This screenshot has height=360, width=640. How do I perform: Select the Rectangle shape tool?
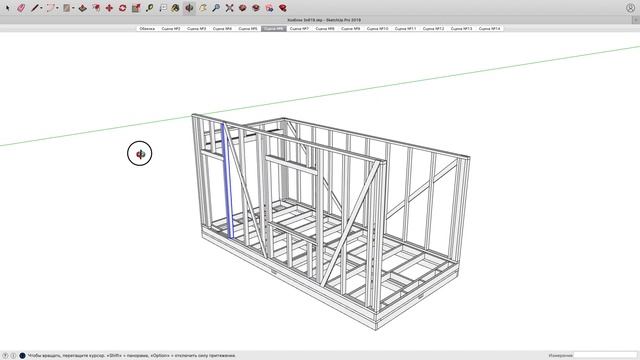coord(66,8)
